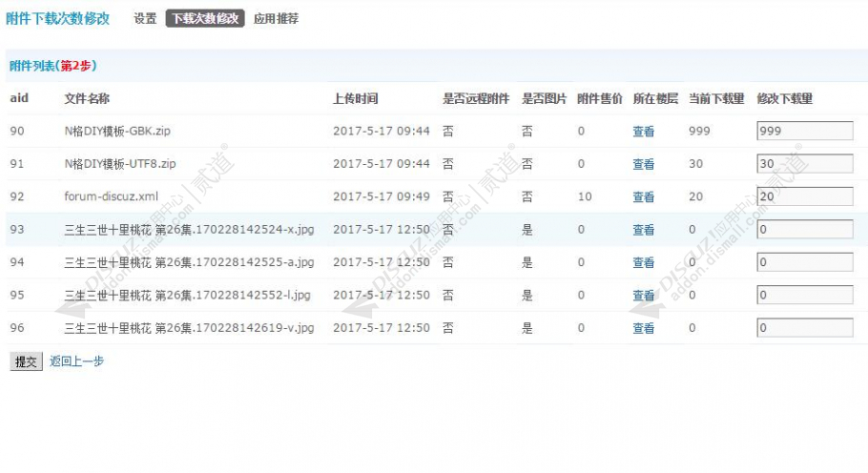Click download count input for aid 94
868x473 pixels.
pyautogui.click(x=805, y=261)
